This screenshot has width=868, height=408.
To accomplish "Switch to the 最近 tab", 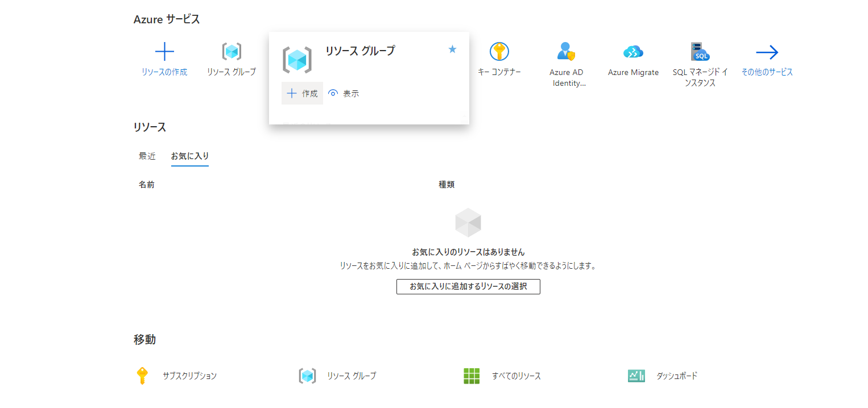I will click(x=147, y=156).
